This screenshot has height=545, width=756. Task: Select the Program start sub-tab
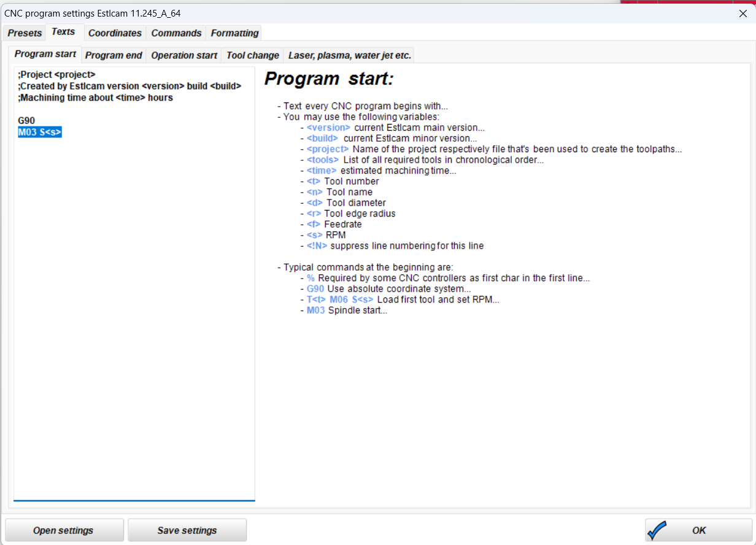45,54
